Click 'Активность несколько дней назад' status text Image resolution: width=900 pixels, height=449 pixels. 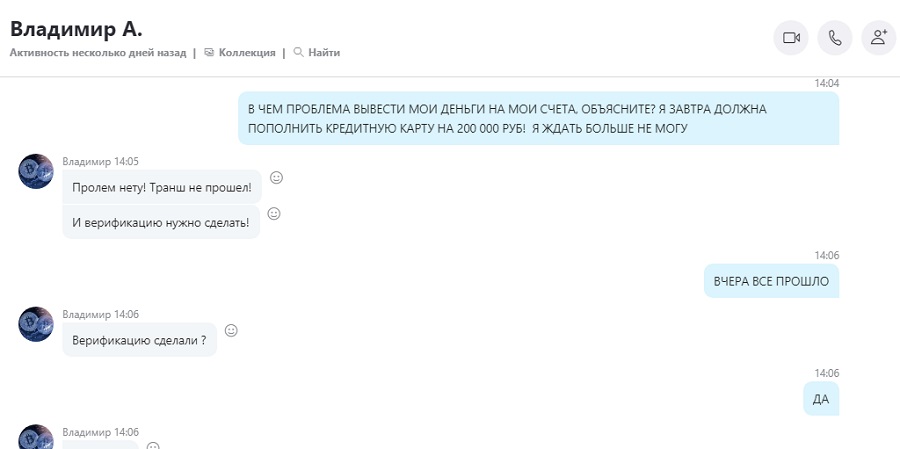(98, 52)
